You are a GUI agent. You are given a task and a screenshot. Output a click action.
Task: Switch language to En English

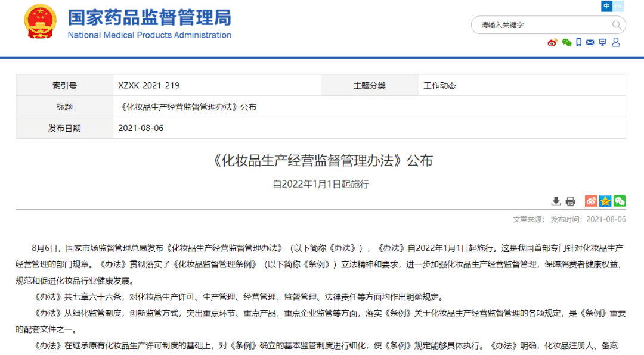618,6
